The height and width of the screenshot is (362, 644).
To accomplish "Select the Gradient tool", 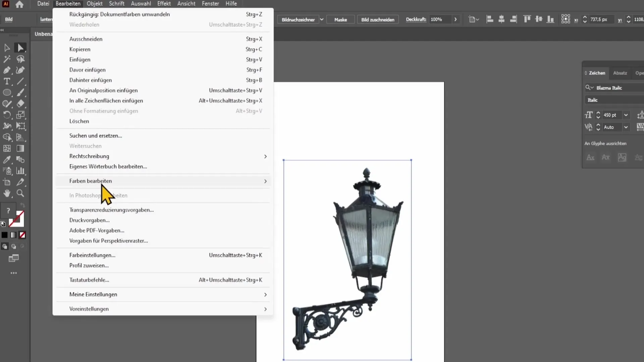I will click(x=20, y=148).
